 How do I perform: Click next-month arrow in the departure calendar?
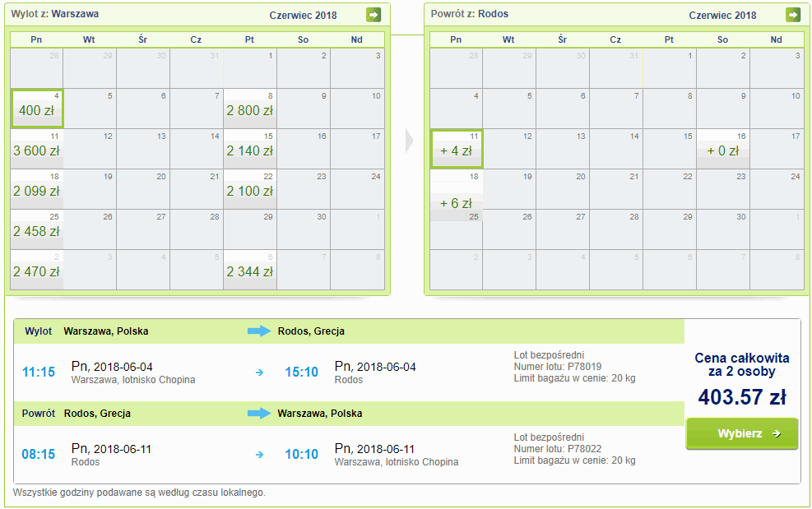(374, 15)
